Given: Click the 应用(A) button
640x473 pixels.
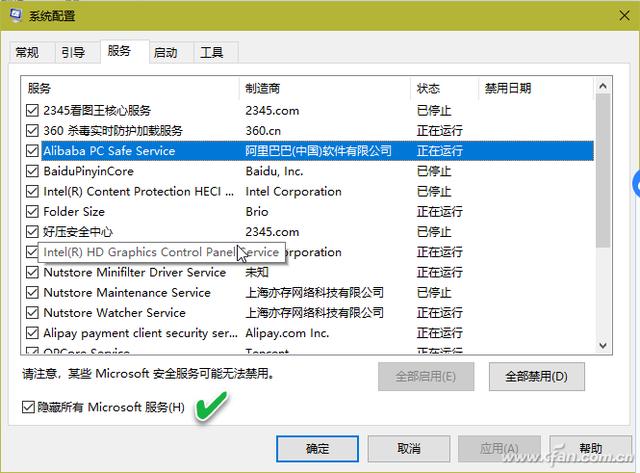Looking at the screenshot, I should pos(499,449).
